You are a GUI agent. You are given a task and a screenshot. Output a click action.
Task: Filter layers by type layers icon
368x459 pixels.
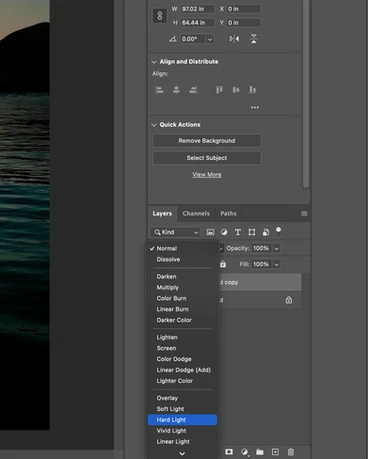coord(238,232)
